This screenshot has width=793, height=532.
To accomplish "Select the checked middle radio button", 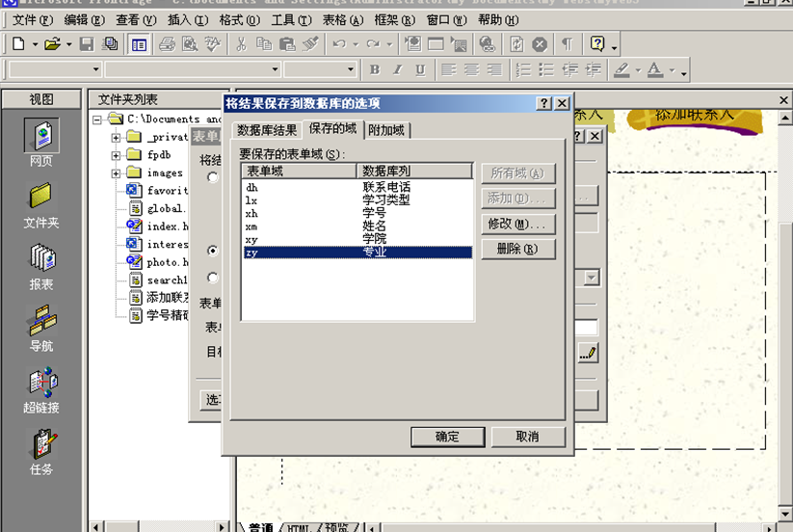I will point(212,251).
